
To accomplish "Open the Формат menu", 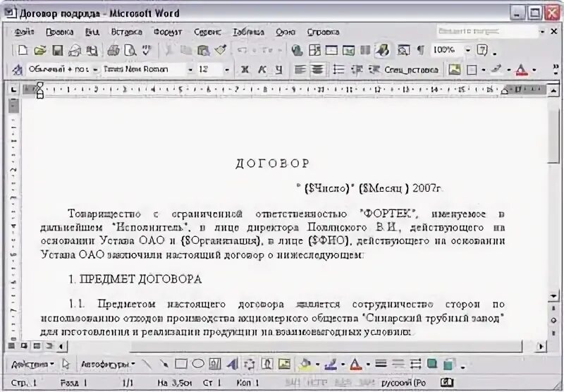I will click(x=168, y=32).
